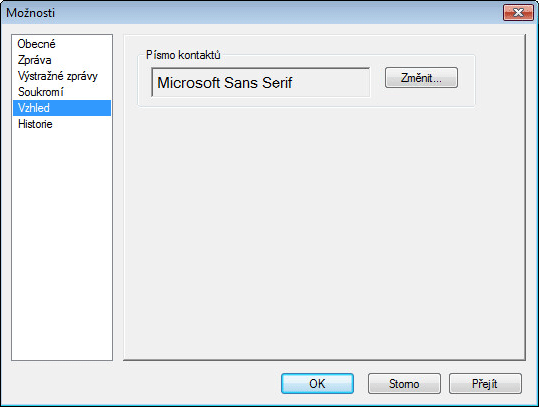Click the Přejít button
This screenshot has width=539, height=407.
click(x=485, y=383)
